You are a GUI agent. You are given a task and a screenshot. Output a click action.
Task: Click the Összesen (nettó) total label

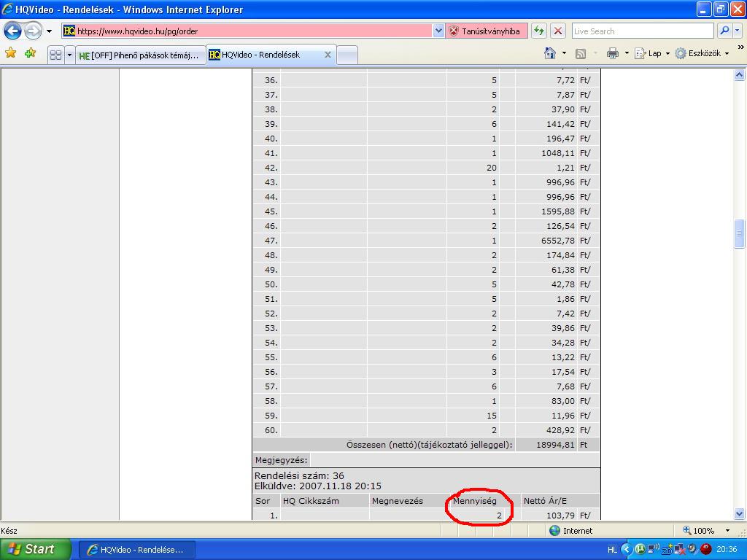tap(429, 445)
